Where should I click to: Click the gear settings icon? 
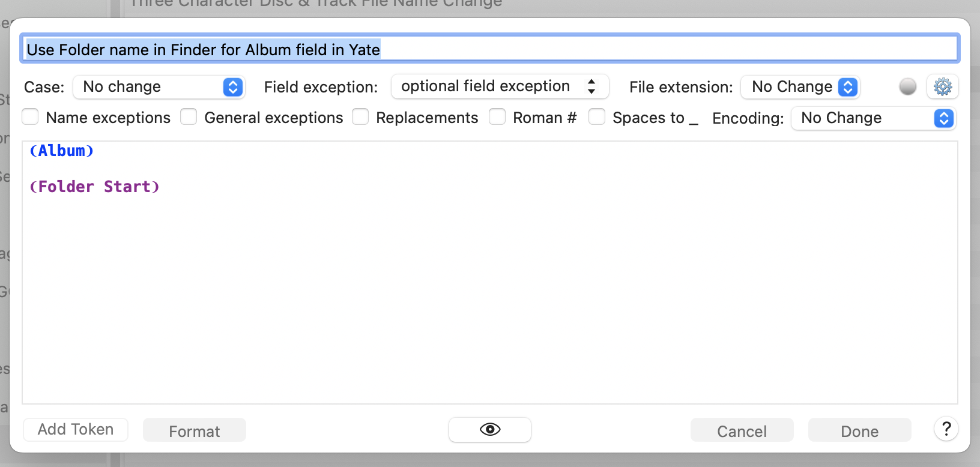943,87
